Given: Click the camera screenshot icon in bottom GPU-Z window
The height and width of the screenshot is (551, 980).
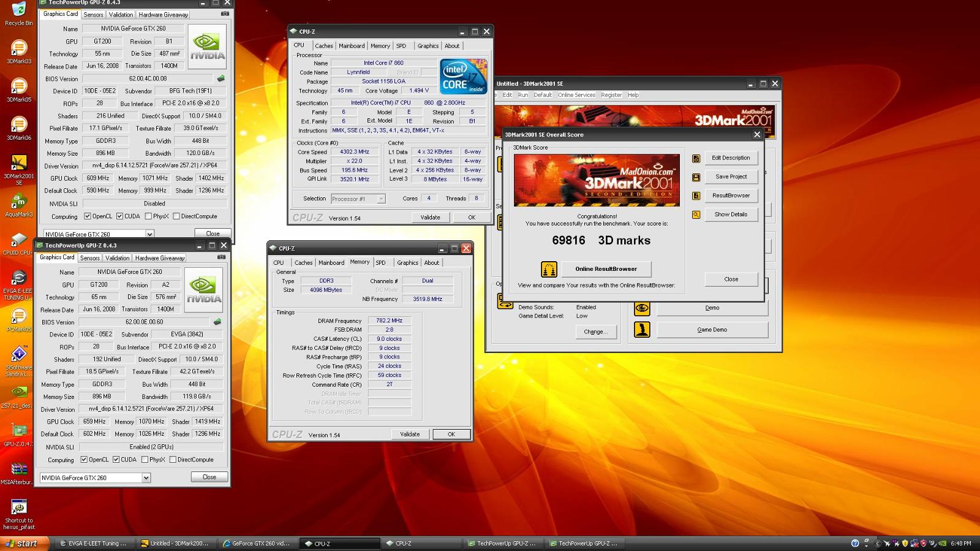Looking at the screenshot, I should (x=221, y=257).
